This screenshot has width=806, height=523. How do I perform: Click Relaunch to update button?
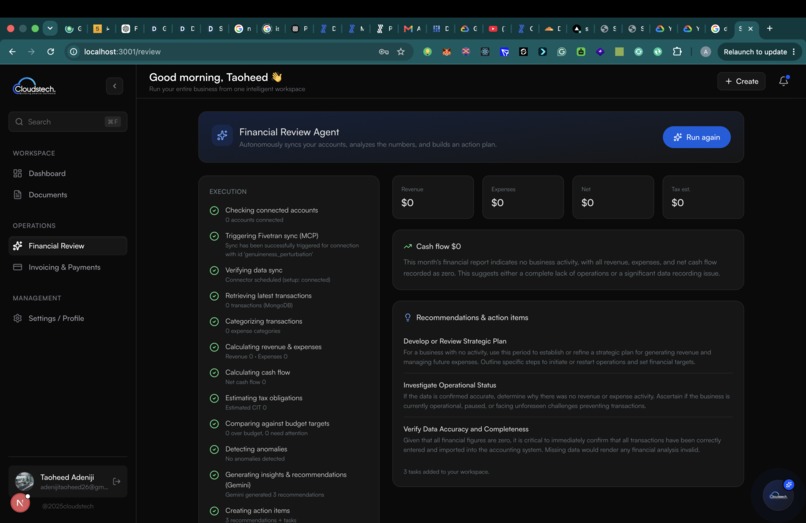point(759,51)
